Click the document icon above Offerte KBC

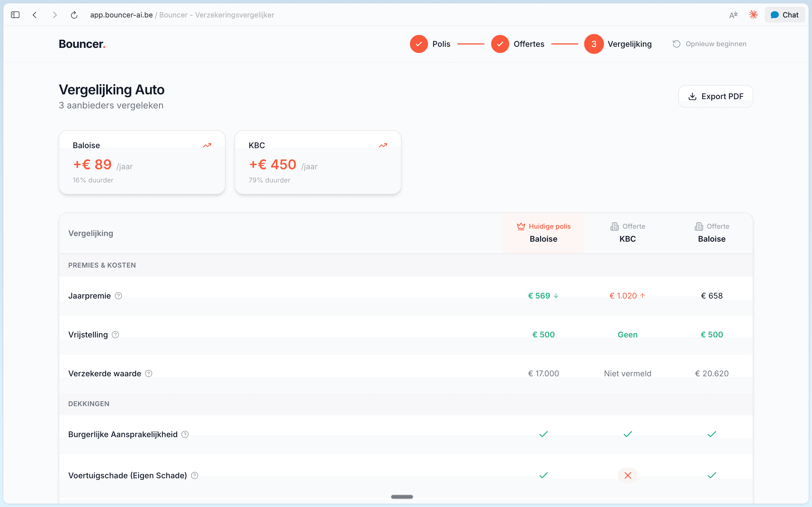615,226
